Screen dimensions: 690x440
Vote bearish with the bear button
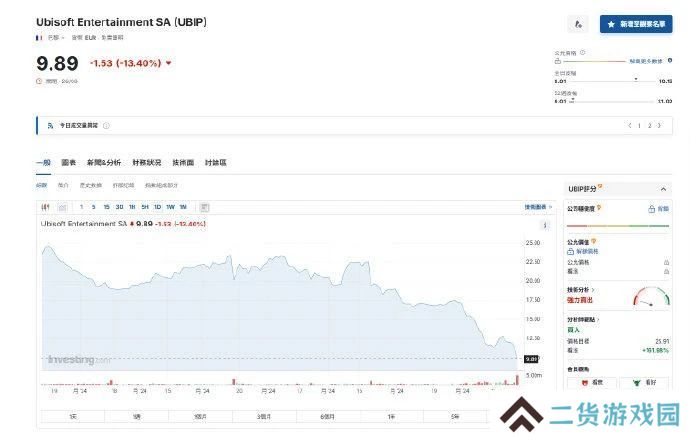click(592, 383)
